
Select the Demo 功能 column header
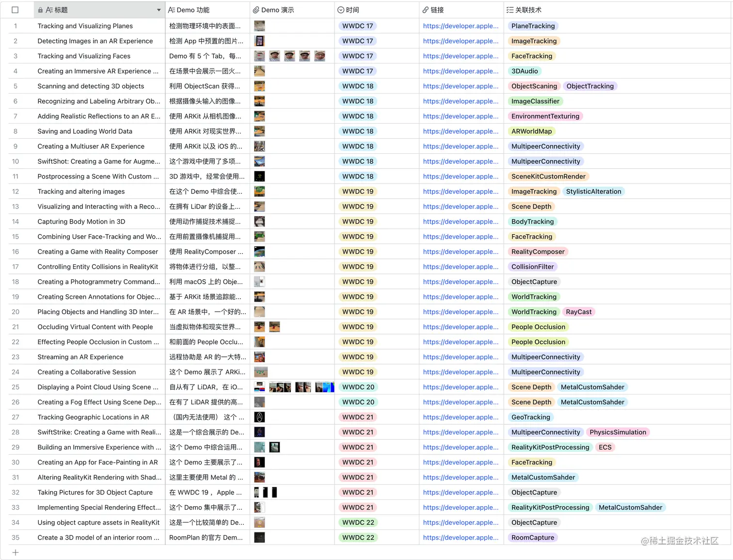click(207, 10)
